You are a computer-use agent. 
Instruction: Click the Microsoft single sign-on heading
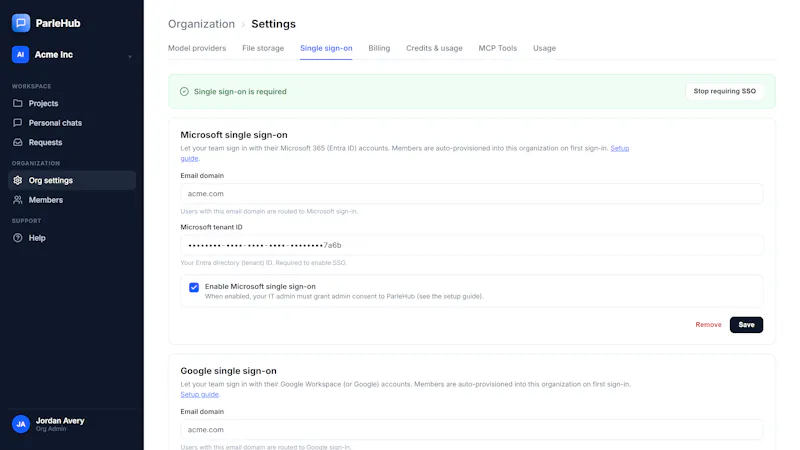click(x=234, y=135)
